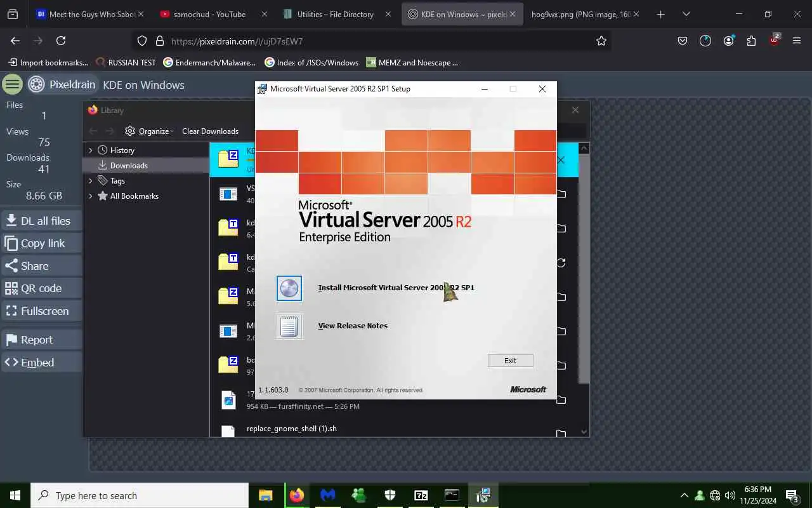Click the View Release Notes notepad icon
Screen dimensions: 812x508
(x=289, y=326)
